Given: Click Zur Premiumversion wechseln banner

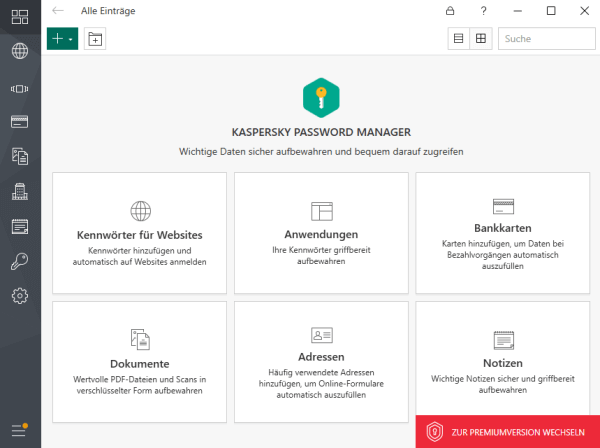Looking at the screenshot, I should click(x=508, y=432).
